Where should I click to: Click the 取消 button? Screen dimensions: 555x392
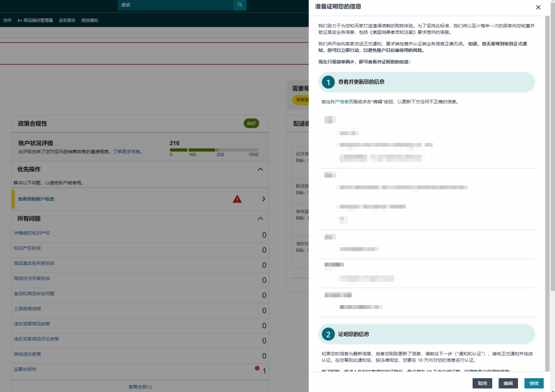pyautogui.click(x=482, y=383)
